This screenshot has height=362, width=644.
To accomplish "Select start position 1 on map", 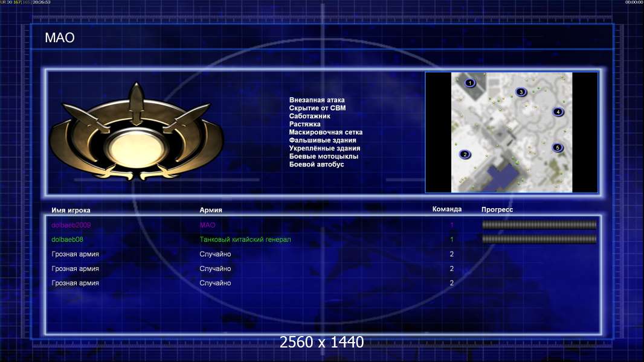I will 470,83.
